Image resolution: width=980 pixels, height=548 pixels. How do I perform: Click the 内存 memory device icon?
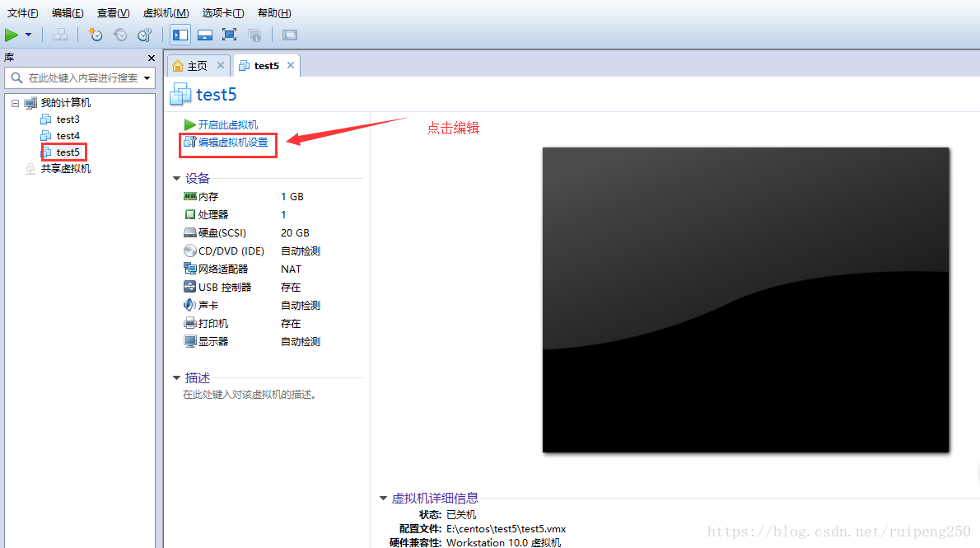click(x=190, y=196)
